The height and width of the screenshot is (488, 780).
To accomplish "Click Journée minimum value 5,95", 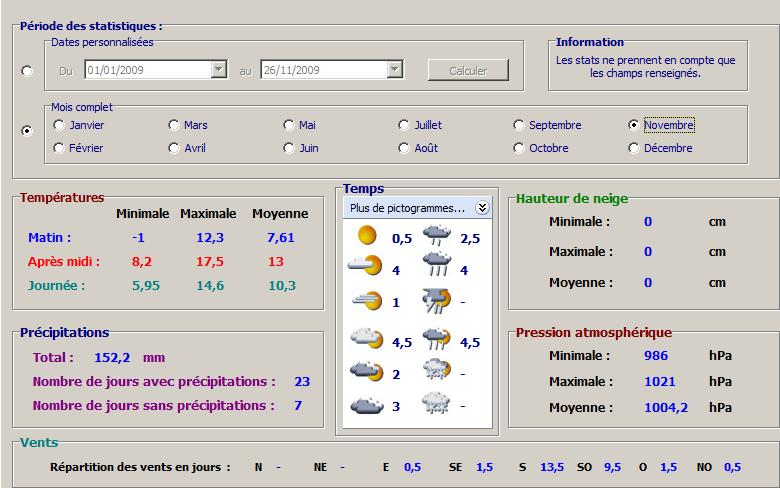I will tap(146, 286).
